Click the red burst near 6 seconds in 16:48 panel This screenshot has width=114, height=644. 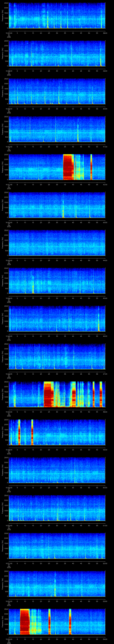19,432
